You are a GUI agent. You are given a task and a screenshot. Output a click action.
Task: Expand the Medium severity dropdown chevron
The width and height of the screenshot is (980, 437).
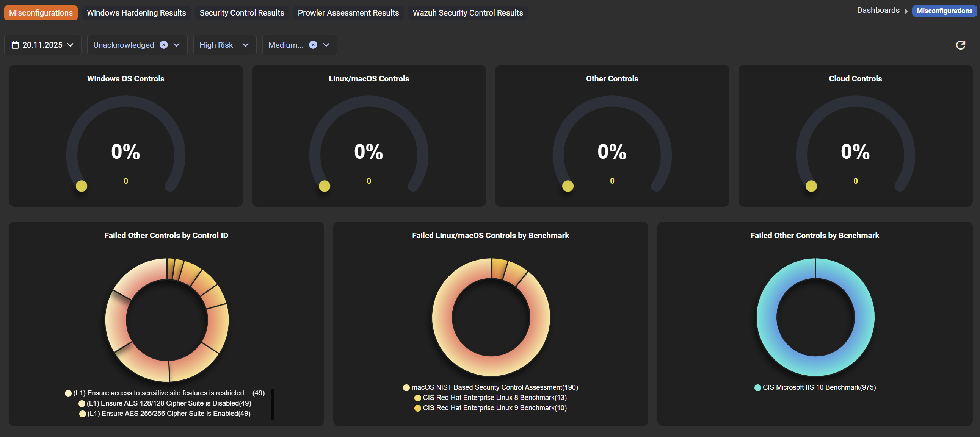point(326,45)
